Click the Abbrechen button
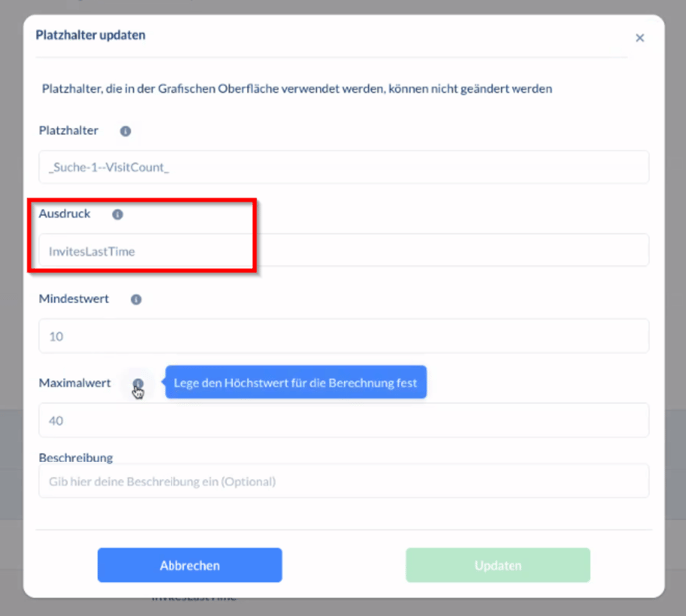The image size is (686, 616). [x=189, y=565]
